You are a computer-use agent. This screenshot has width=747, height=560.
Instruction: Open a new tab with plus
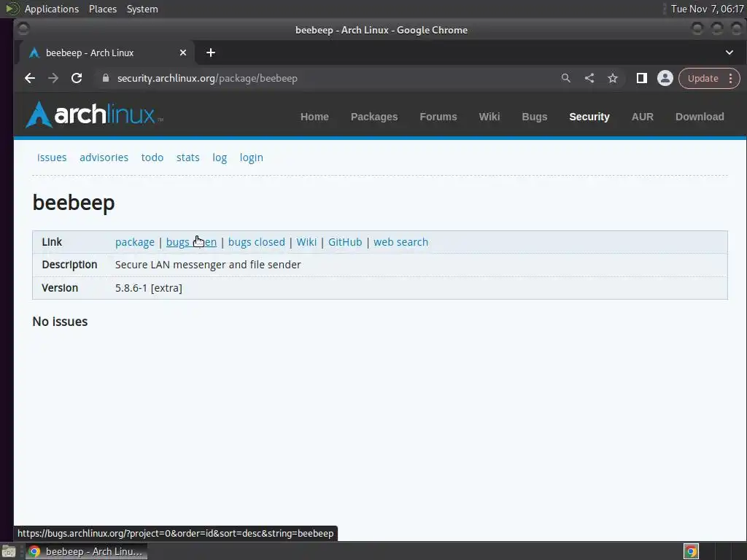click(211, 52)
